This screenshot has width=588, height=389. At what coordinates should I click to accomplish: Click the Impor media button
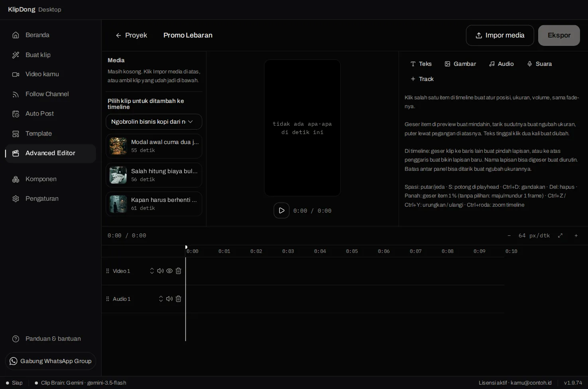[x=500, y=36]
